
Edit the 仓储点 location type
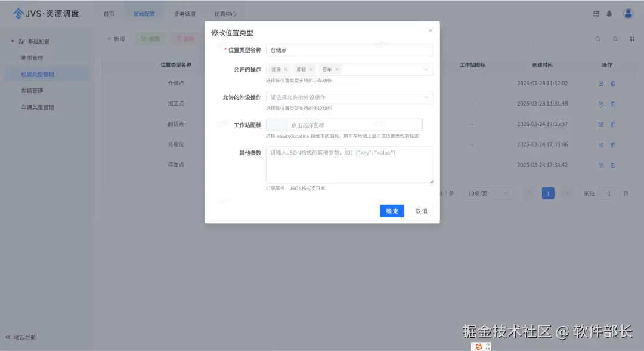(x=601, y=84)
